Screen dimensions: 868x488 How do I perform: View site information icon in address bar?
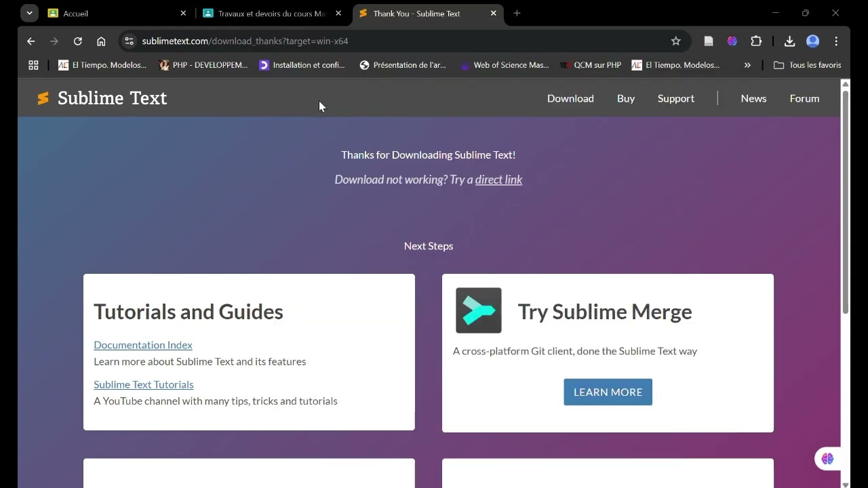130,41
